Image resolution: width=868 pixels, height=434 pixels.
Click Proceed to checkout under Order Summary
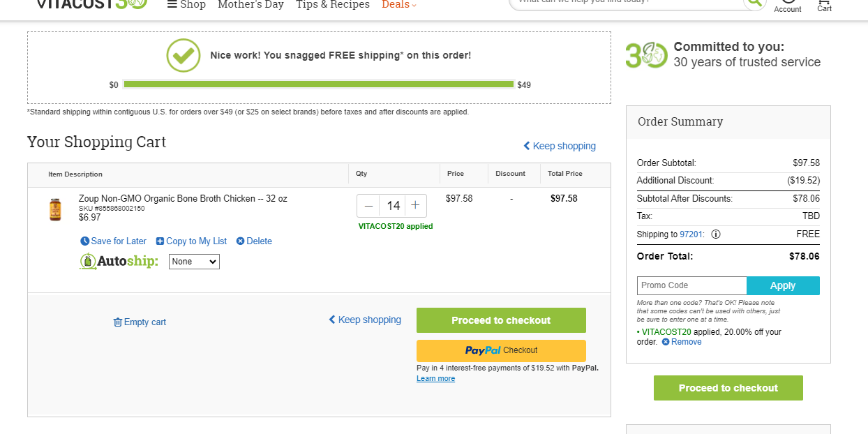click(x=728, y=388)
